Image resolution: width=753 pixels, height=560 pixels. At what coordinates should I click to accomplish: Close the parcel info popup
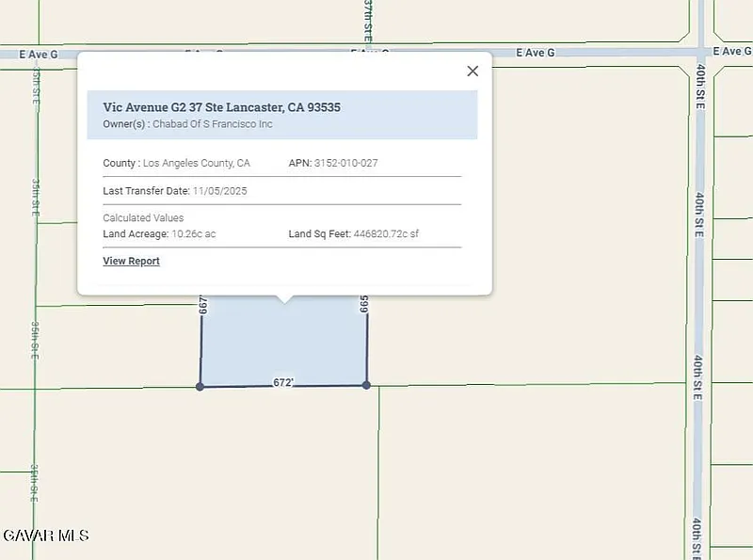(x=473, y=71)
